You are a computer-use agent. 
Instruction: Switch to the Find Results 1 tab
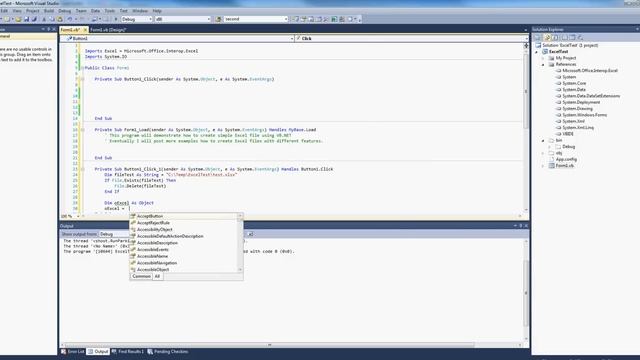tap(128, 351)
